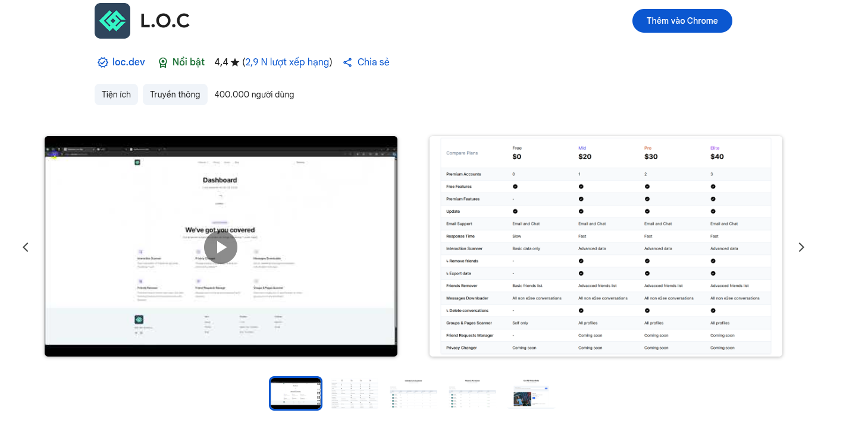
Task: Play the Dashboard preview video
Action: pos(221,247)
